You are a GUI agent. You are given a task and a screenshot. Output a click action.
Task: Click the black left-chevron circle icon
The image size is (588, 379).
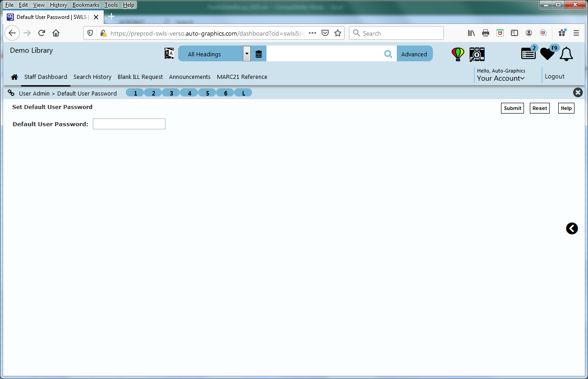tap(572, 228)
